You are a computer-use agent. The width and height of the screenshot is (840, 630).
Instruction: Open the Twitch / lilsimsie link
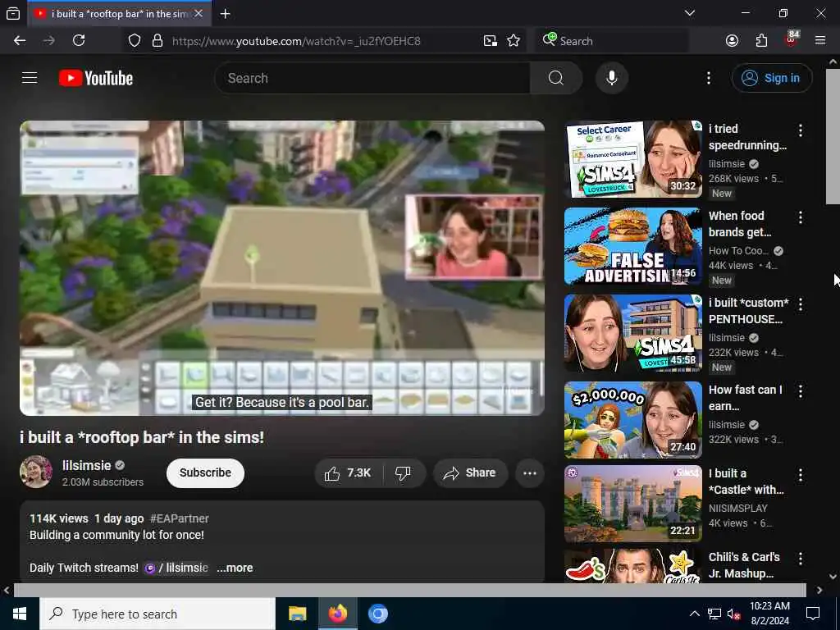point(176,568)
